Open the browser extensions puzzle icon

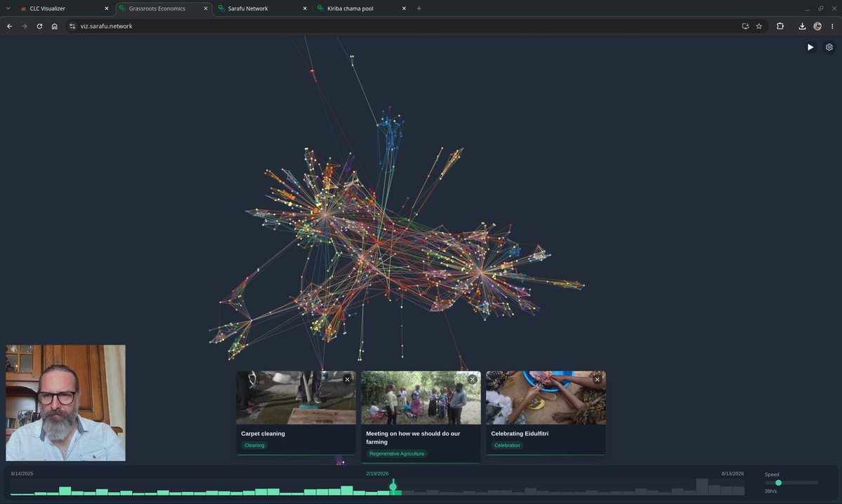(780, 26)
